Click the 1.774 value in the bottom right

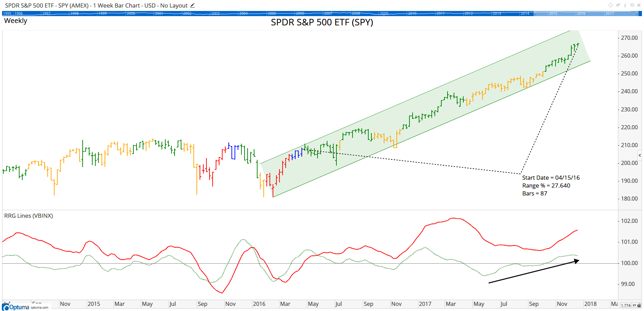(626, 305)
